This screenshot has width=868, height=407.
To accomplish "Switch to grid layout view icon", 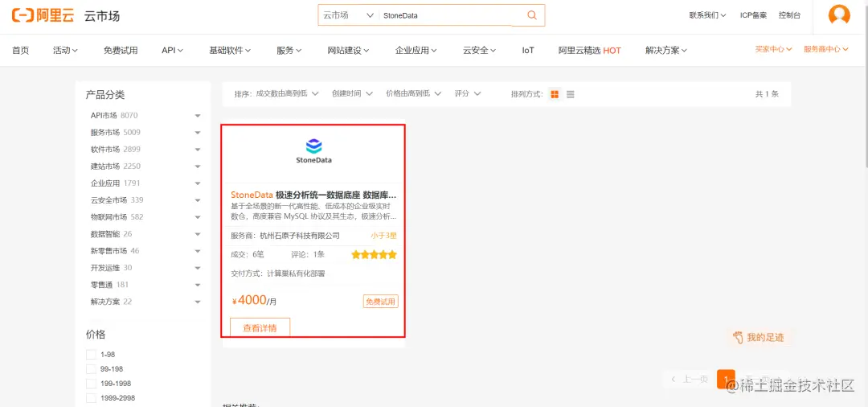I will pos(555,94).
